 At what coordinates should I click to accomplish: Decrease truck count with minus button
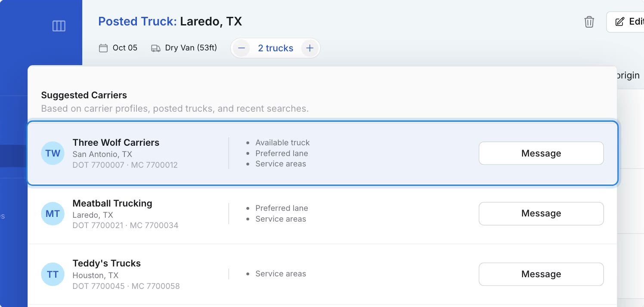(241, 48)
